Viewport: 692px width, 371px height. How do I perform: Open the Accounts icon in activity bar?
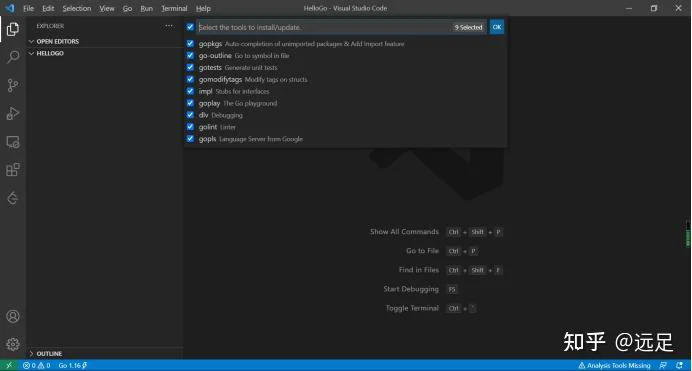point(13,316)
